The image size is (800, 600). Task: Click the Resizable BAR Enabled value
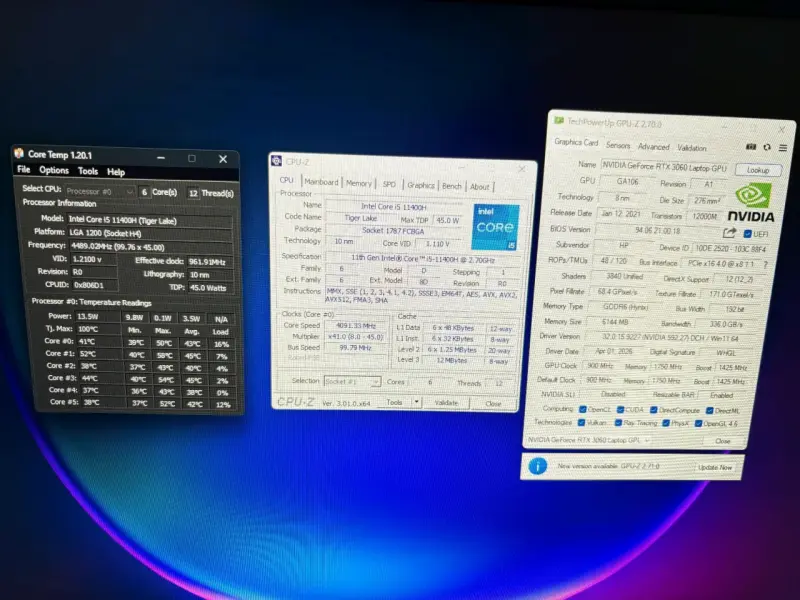click(x=722, y=395)
